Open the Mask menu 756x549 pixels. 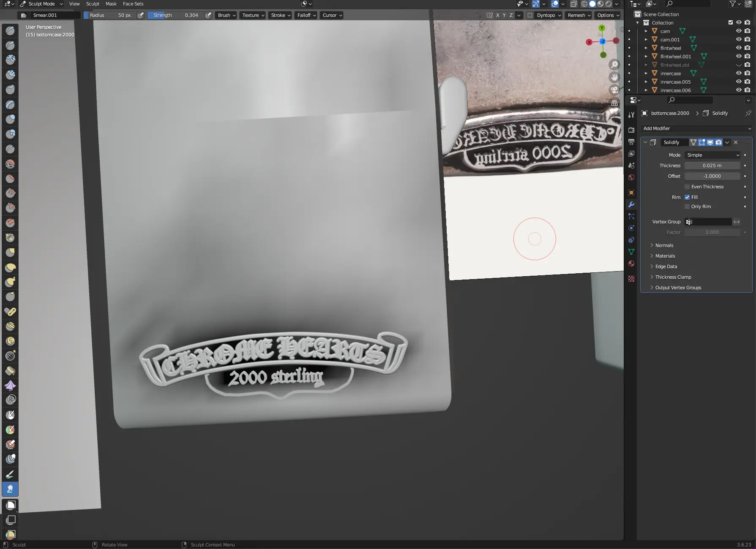(111, 4)
